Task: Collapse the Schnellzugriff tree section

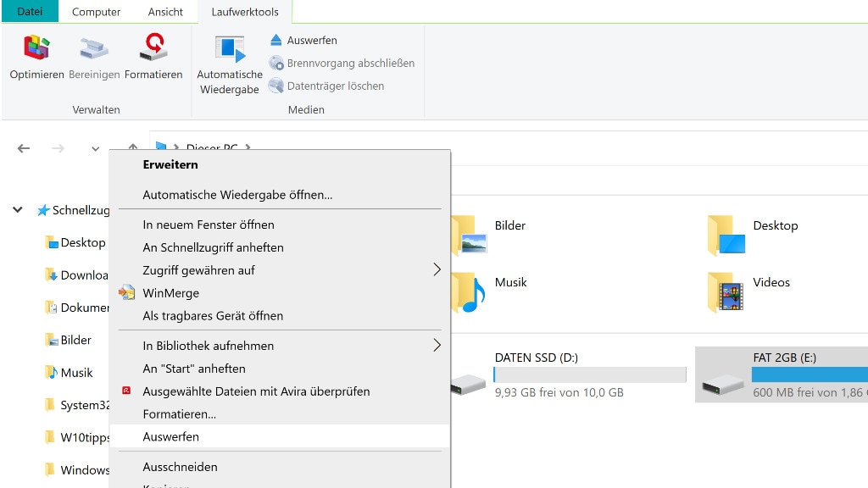Action: [17, 209]
